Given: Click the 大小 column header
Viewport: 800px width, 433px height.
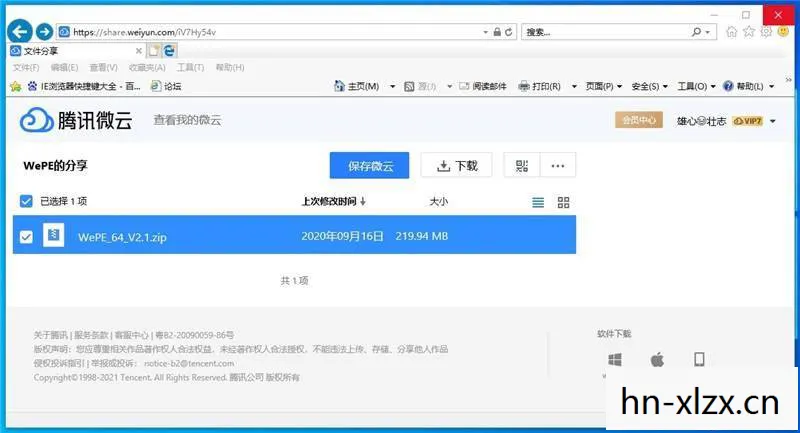Looking at the screenshot, I should coord(438,201).
